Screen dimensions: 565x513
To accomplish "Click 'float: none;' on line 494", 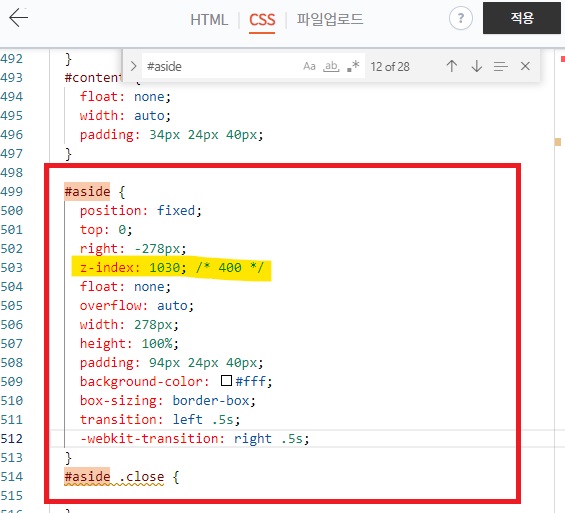I will tap(125, 97).
